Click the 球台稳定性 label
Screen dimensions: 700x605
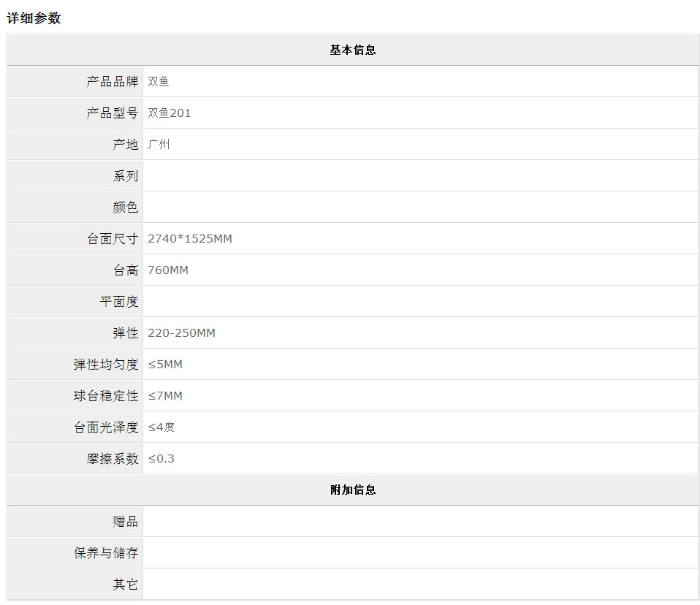[106, 395]
